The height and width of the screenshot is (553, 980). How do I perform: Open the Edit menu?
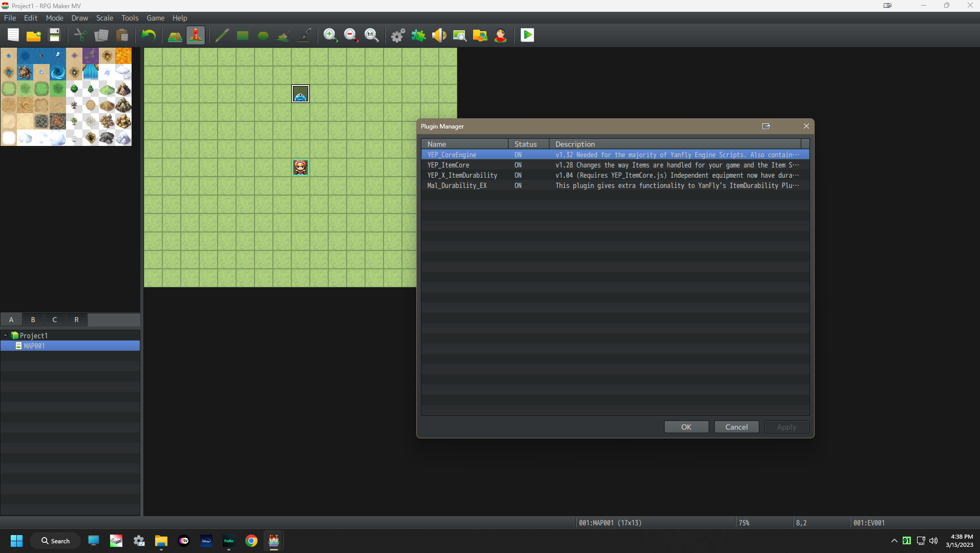(x=31, y=18)
